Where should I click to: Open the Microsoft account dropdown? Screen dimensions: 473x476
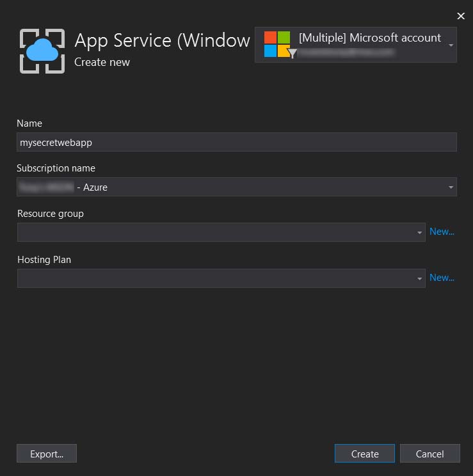coord(356,45)
